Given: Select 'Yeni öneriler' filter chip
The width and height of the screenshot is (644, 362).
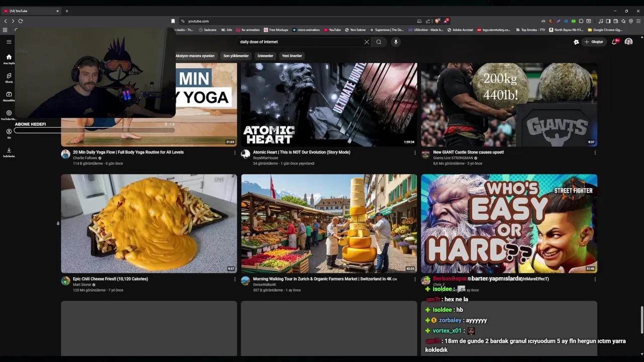Looking at the screenshot, I should [292, 56].
